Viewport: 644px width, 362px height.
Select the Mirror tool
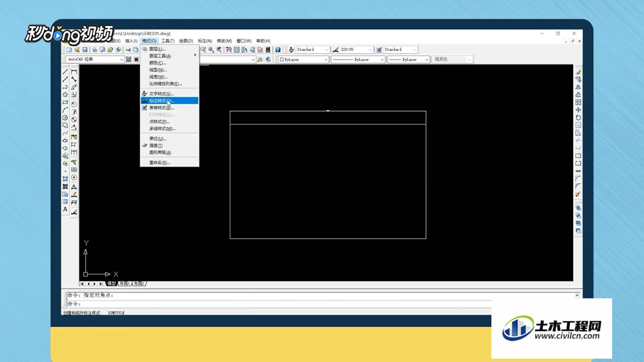578,87
